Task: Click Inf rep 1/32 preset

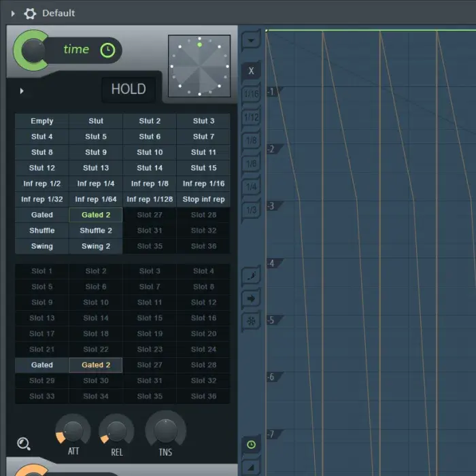Action: click(x=42, y=199)
